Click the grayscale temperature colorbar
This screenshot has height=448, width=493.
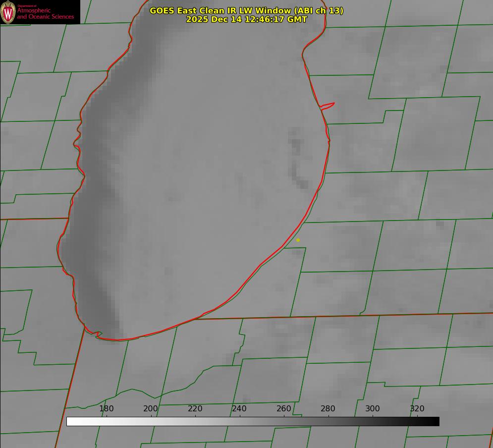click(253, 421)
